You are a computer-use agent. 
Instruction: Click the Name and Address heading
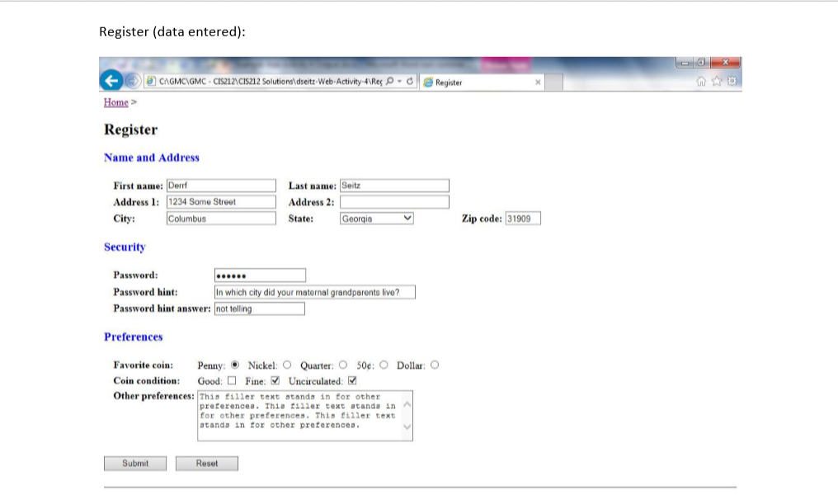152,158
